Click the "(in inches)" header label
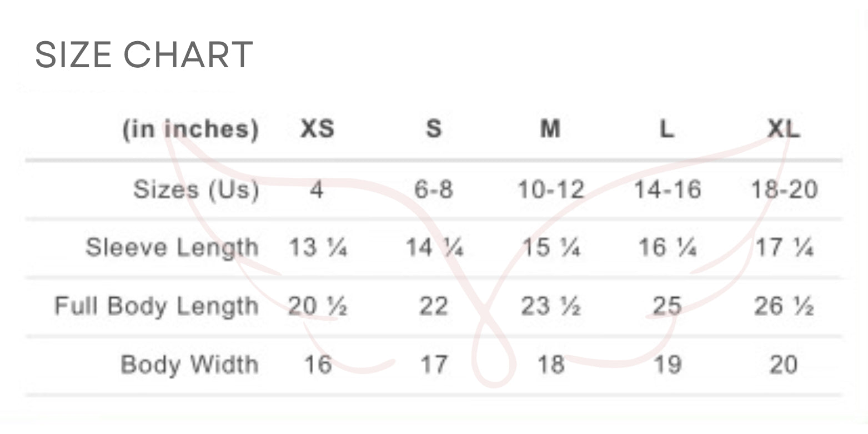Viewport: 868px width, 434px height. [190, 129]
